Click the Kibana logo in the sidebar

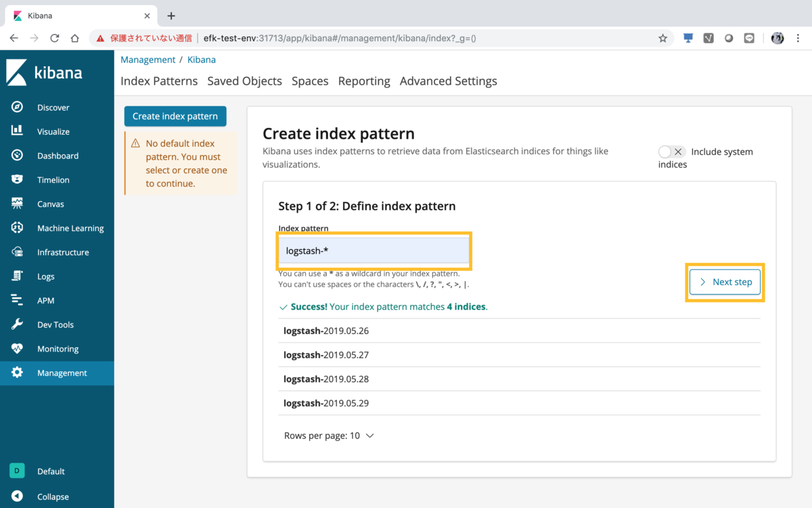click(45, 72)
